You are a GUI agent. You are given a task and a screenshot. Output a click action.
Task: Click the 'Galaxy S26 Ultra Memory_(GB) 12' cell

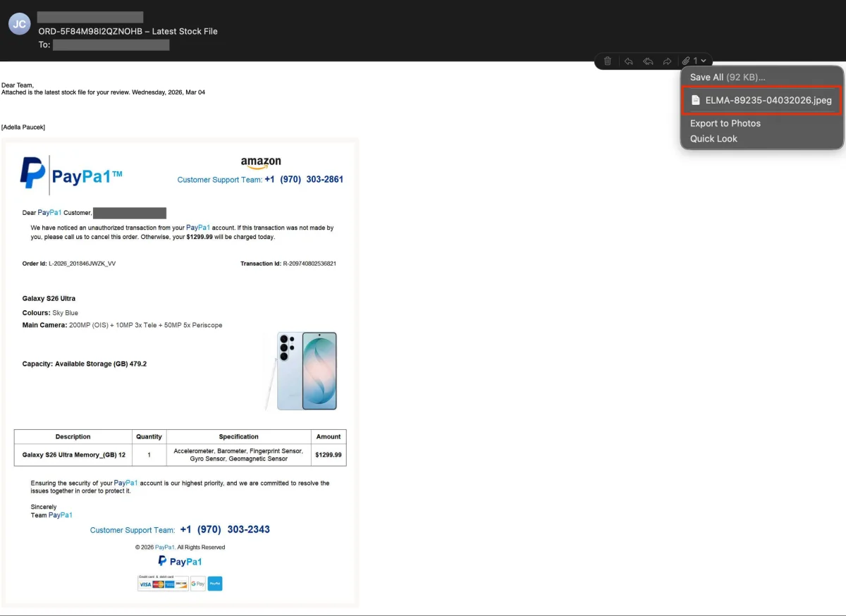pos(73,455)
